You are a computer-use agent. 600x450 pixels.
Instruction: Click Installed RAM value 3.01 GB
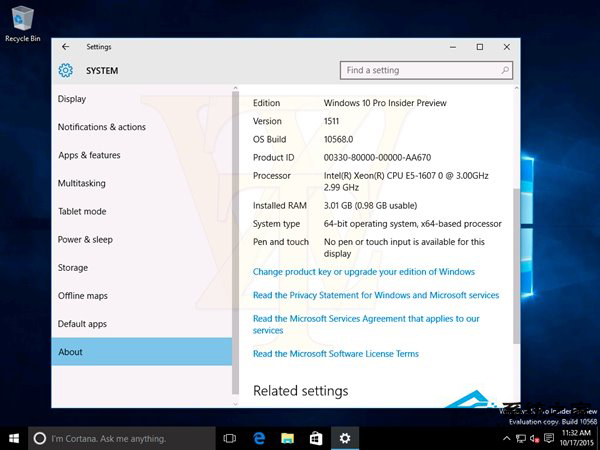tap(370, 205)
